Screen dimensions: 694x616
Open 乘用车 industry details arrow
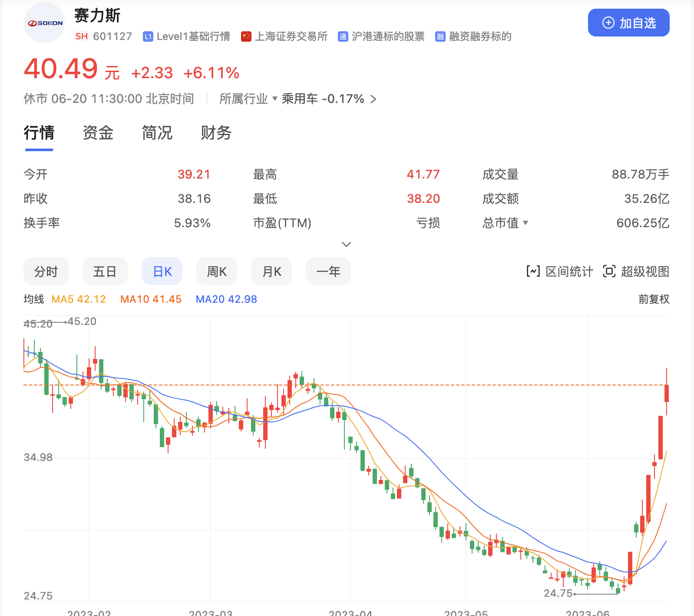click(x=373, y=99)
